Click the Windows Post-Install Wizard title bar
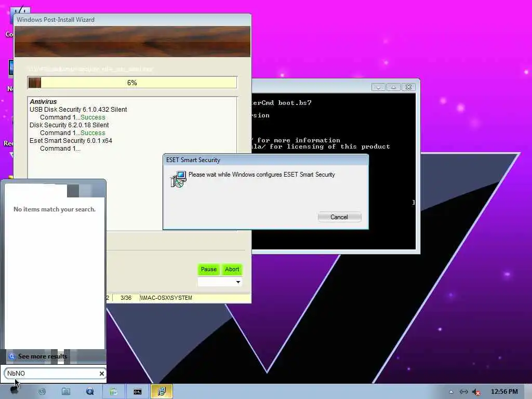 pyautogui.click(x=132, y=20)
